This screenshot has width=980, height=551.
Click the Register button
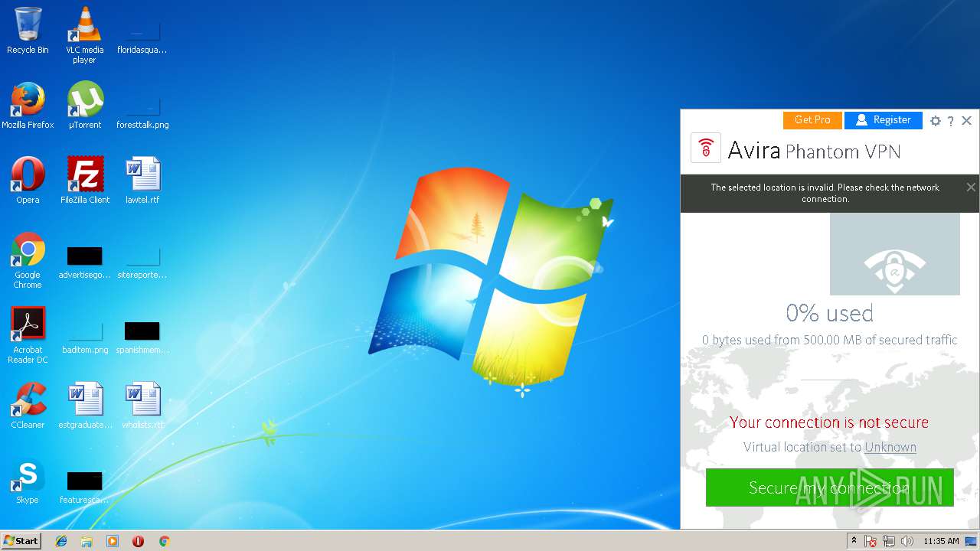point(884,120)
